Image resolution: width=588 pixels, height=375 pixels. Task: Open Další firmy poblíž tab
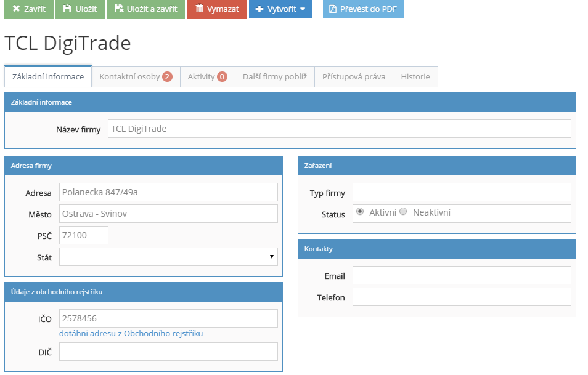pos(274,77)
